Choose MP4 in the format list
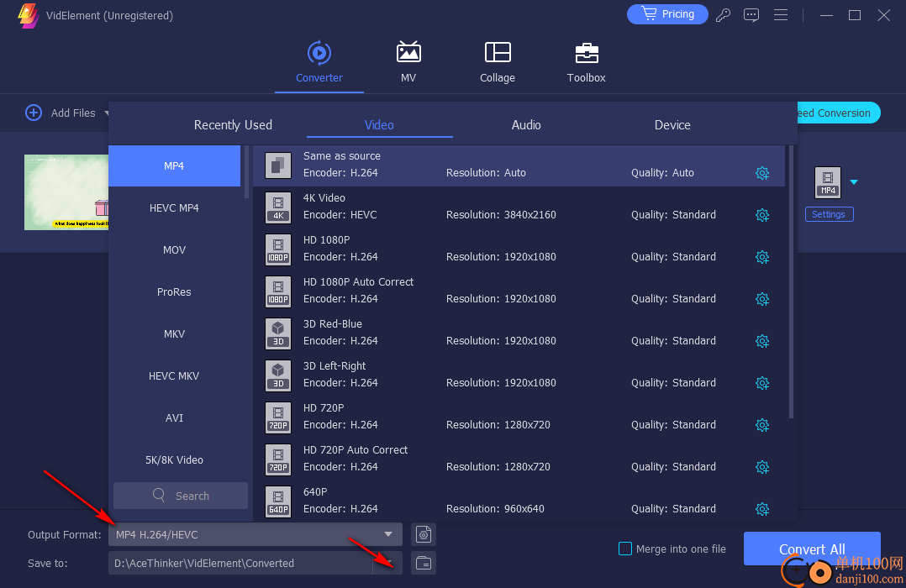 click(x=174, y=165)
